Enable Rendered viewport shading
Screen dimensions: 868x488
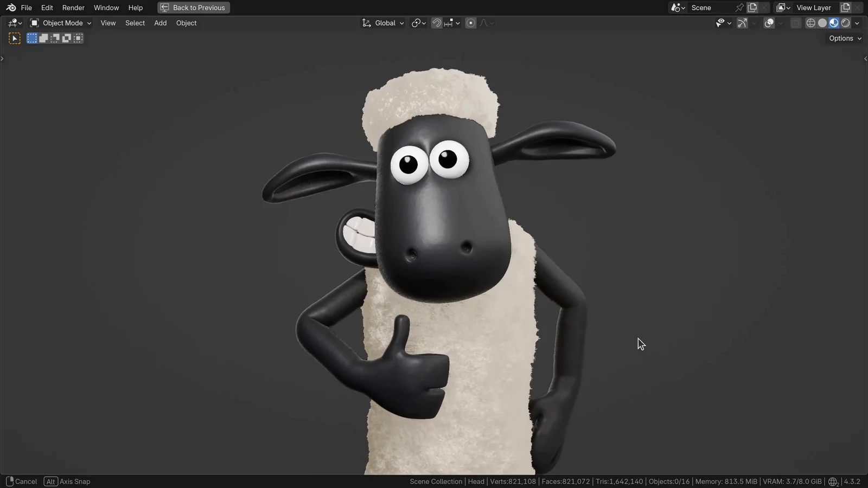tap(846, 23)
